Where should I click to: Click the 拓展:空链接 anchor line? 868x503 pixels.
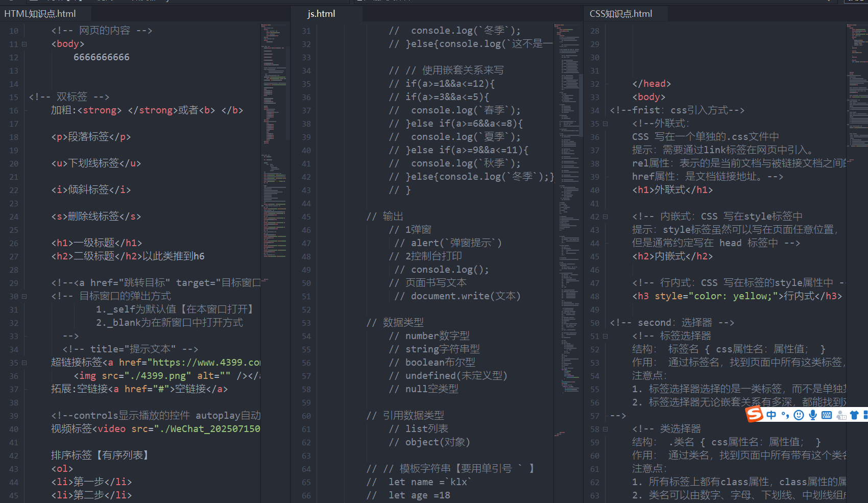139,389
